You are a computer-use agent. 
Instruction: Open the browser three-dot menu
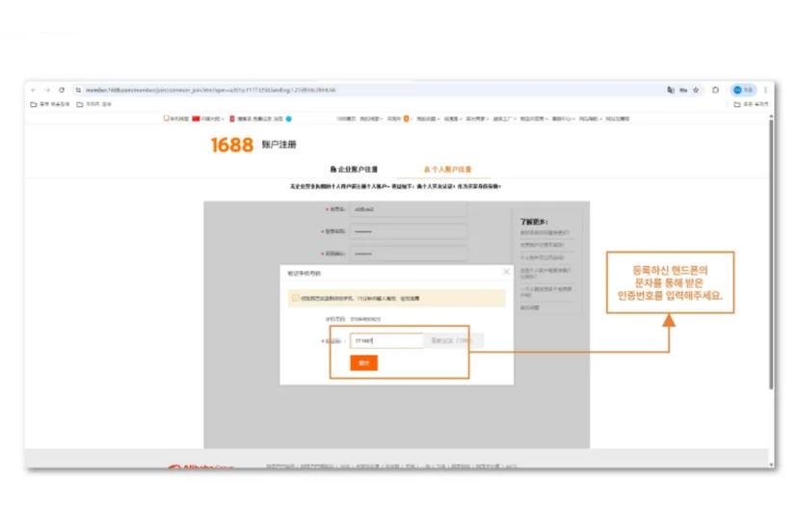tap(765, 90)
